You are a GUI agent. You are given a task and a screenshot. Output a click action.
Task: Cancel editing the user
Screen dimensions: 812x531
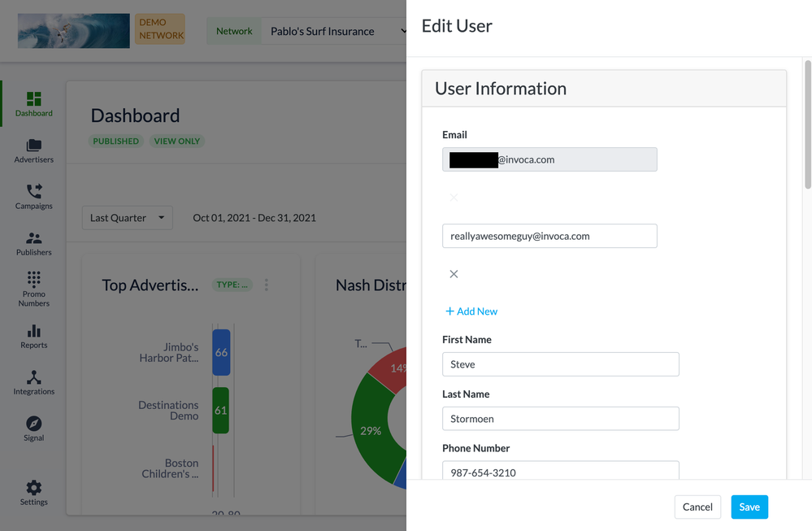pyautogui.click(x=697, y=507)
